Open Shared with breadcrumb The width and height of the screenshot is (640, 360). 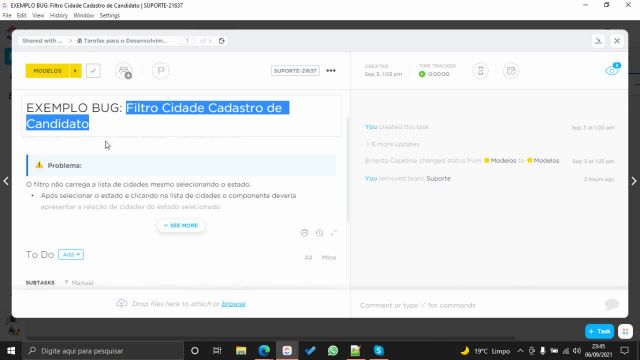pyautogui.click(x=42, y=41)
